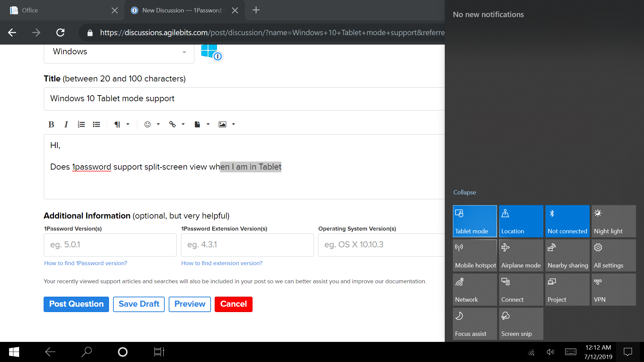Open All settings tile

point(614,255)
